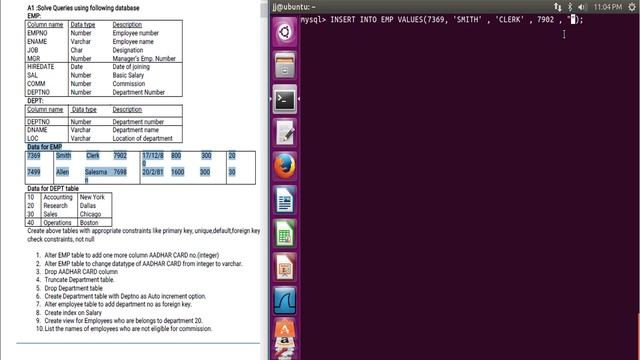Launch LibreOffice Calc spreadsheet
Screen dimensions: 640x360
(x=284, y=233)
